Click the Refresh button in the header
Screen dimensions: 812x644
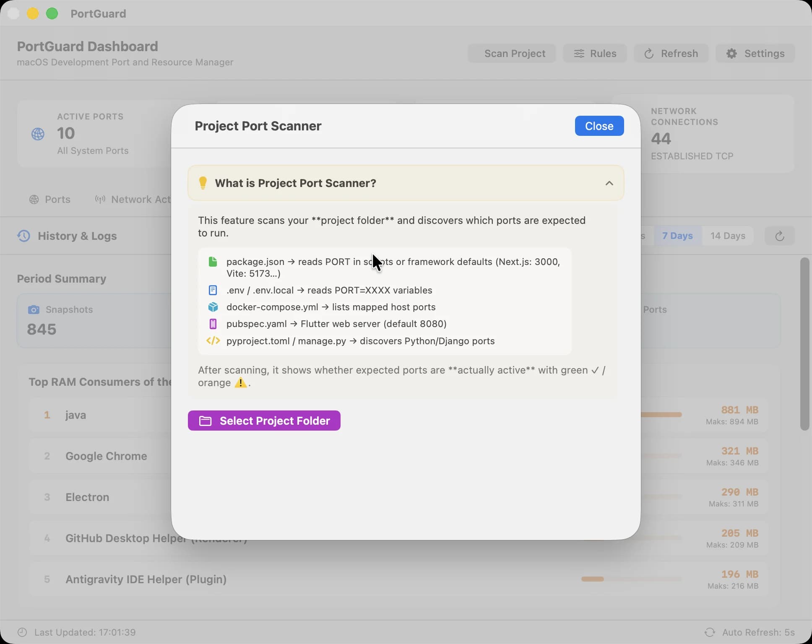(671, 53)
